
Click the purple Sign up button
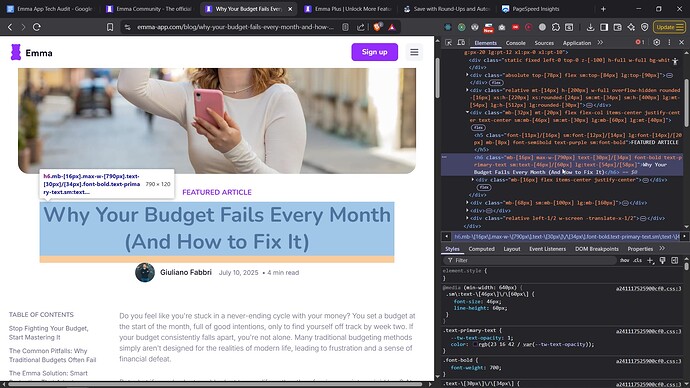374,52
